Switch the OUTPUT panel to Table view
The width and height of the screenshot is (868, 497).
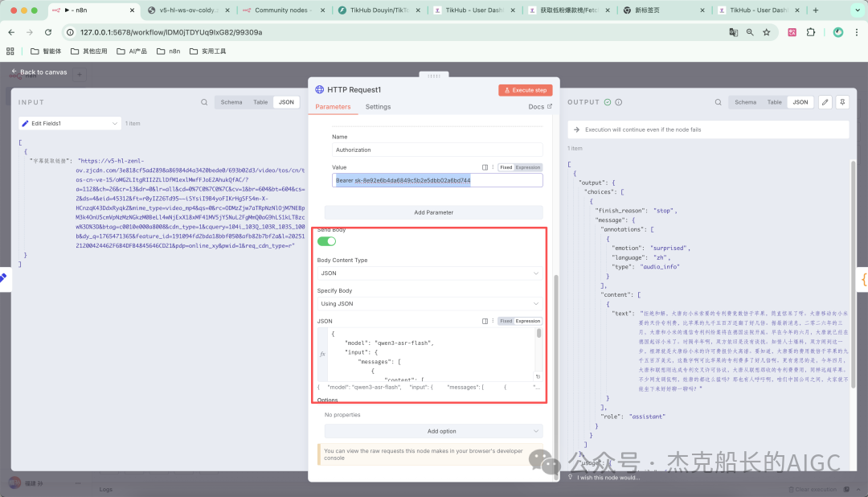coord(775,102)
